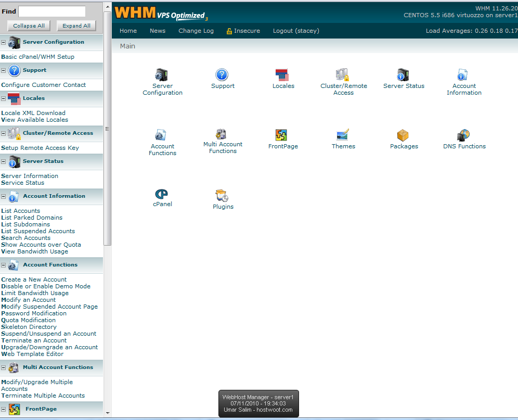Collapse the Account Information sidebar section
The height and width of the screenshot is (420, 518).
click(x=3, y=196)
